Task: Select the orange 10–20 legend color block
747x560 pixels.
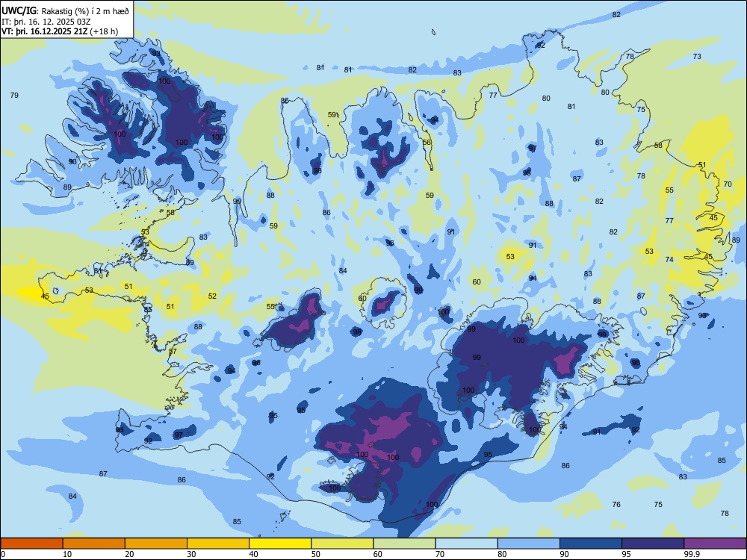Action: 94,544
